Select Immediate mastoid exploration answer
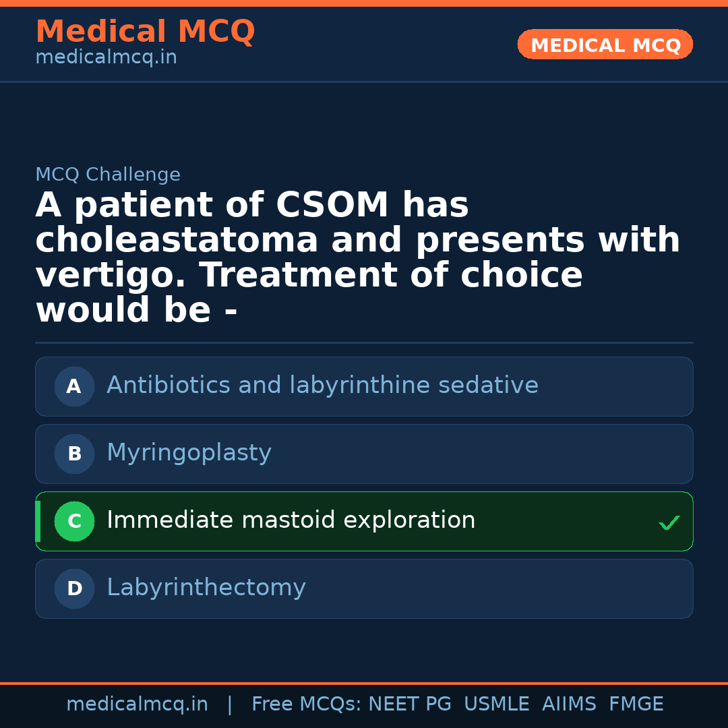Screen dimensions: 728x728 click(x=291, y=520)
